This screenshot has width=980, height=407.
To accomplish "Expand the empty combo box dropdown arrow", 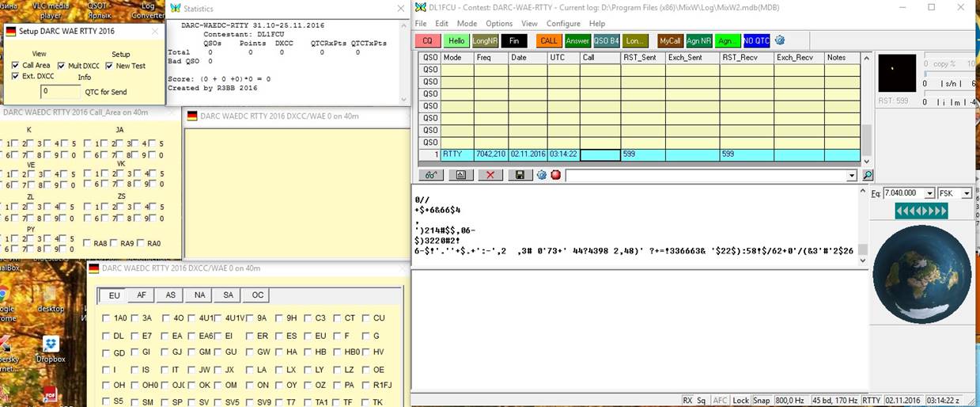I will pyautogui.click(x=851, y=175).
